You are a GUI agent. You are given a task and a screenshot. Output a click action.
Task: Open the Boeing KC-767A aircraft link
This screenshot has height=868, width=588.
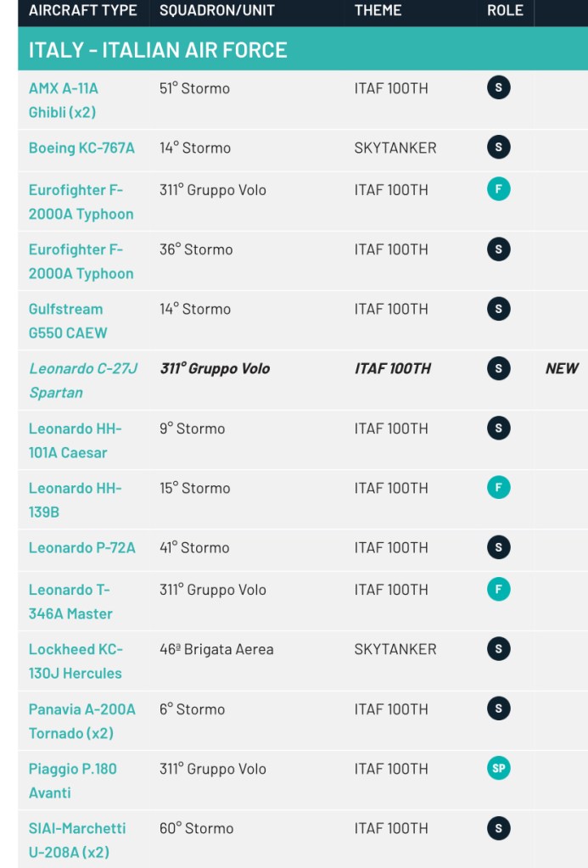pyautogui.click(x=81, y=148)
